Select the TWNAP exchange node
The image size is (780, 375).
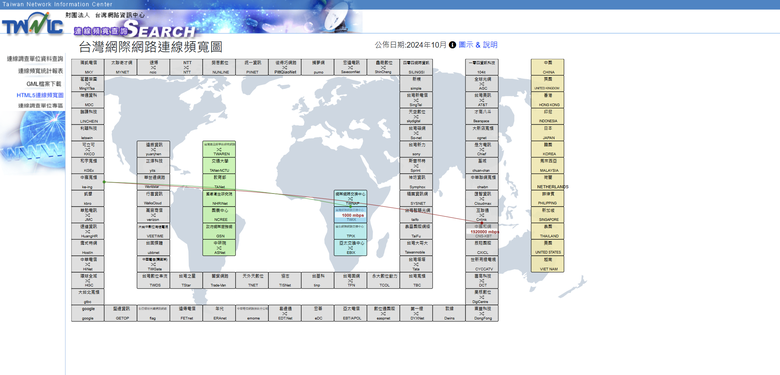pyautogui.click(x=351, y=198)
